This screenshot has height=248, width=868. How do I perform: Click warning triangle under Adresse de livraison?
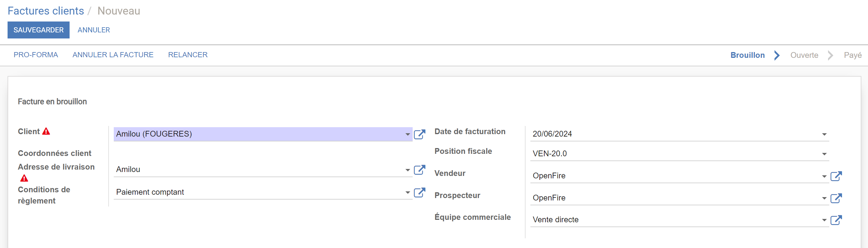[24, 178]
